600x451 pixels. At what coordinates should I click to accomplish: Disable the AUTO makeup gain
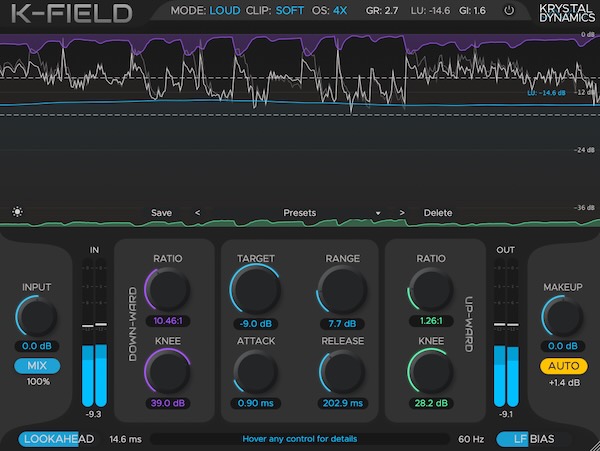tap(563, 366)
